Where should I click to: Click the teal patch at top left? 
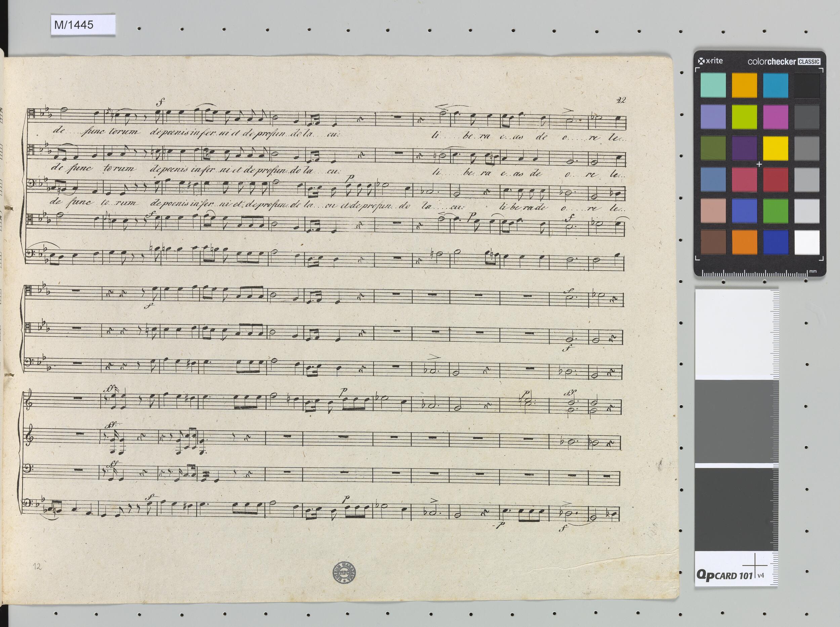[x=713, y=85]
